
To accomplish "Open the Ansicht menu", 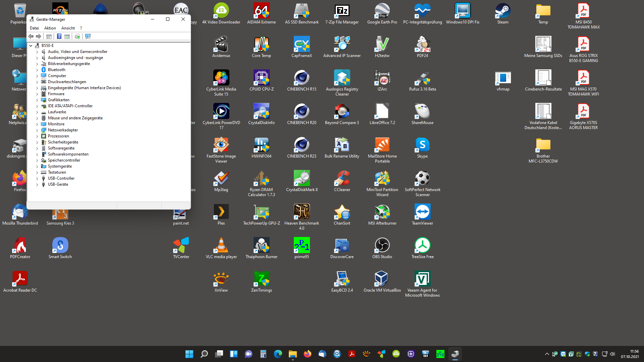I will pyautogui.click(x=68, y=28).
